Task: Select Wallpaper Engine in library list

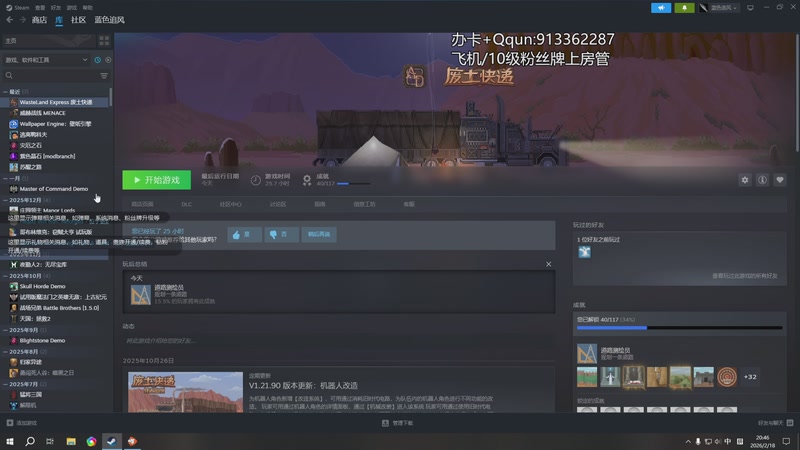Action: (x=55, y=124)
